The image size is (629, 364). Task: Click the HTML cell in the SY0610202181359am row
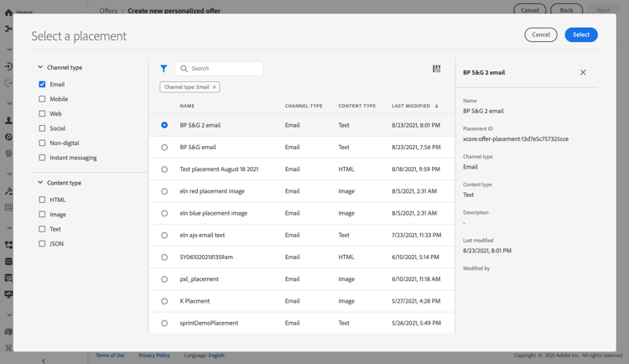[346, 257]
